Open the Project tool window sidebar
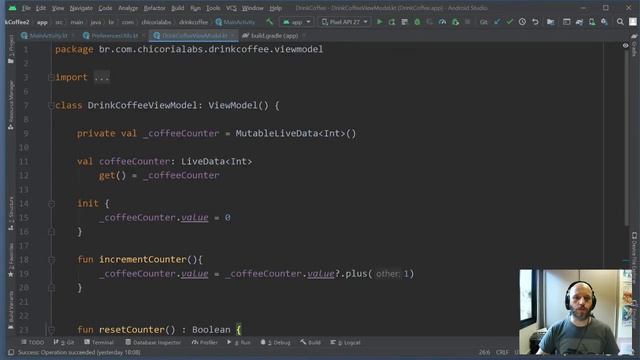Image resolution: width=640 pixels, height=360 pixels. (x=11, y=49)
